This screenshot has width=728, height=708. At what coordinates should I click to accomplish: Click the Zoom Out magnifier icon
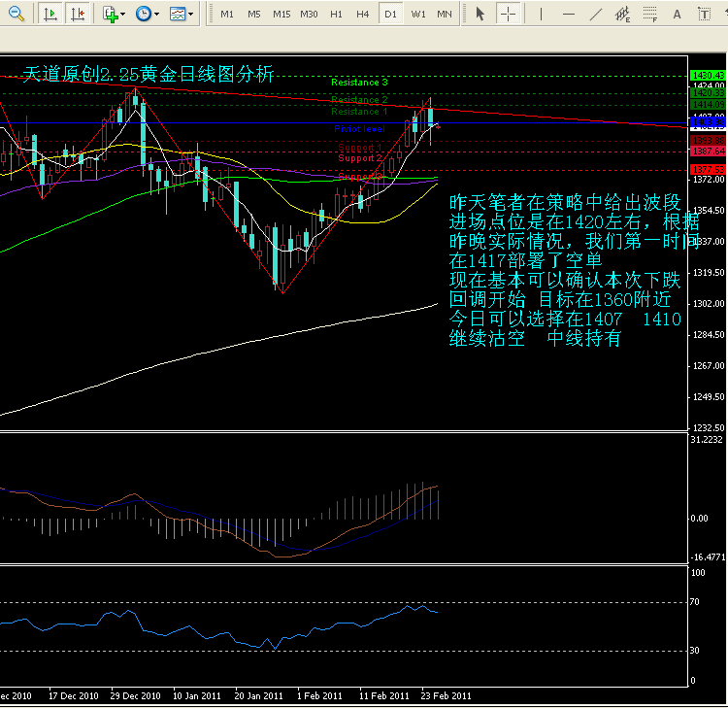[x=16, y=14]
